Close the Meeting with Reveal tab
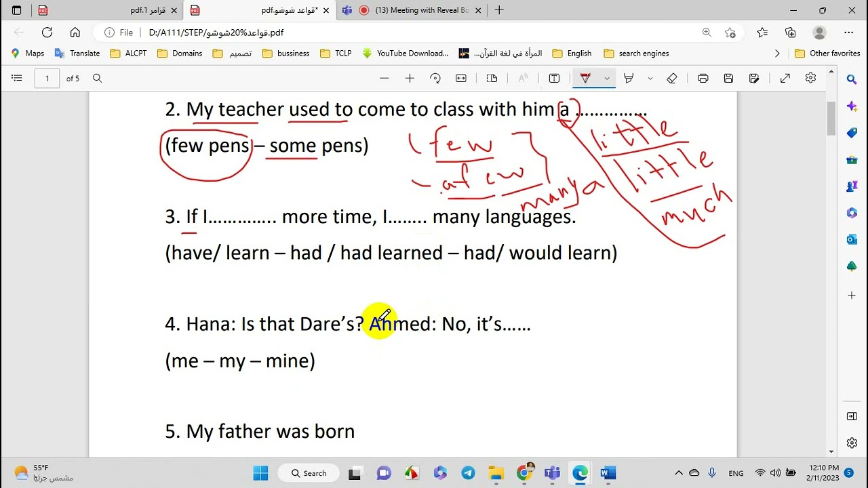Image resolution: width=868 pixels, height=488 pixels. point(479,10)
